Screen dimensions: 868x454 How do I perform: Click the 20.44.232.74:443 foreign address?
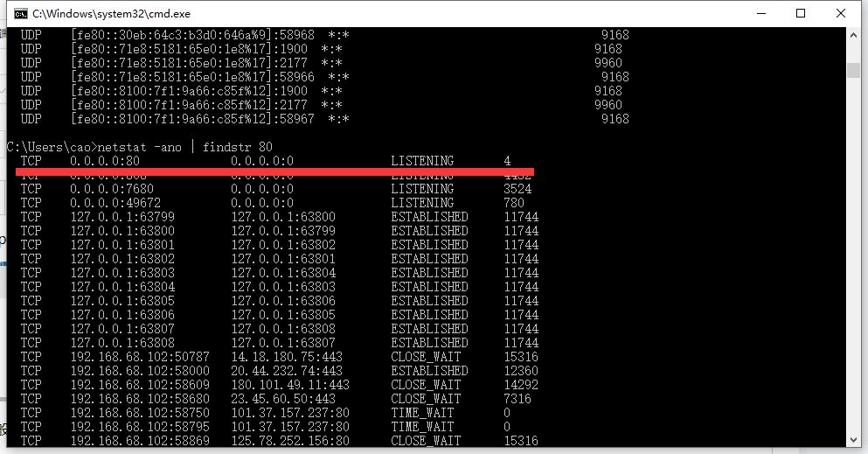pyautogui.click(x=287, y=371)
